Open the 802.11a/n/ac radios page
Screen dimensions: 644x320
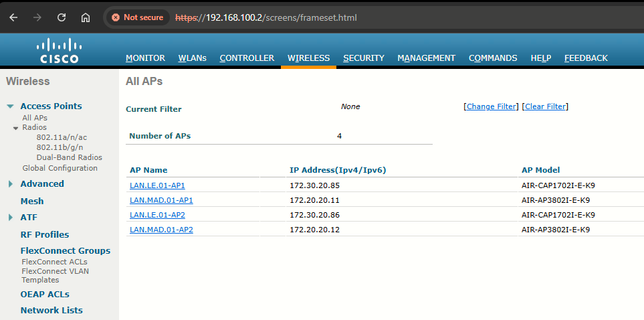[62, 137]
